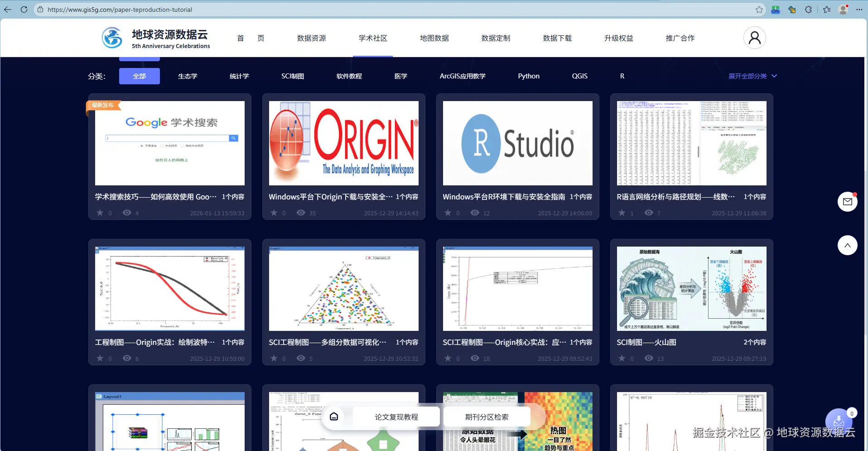
Task: Click the browser address bar URL
Action: pos(120,10)
